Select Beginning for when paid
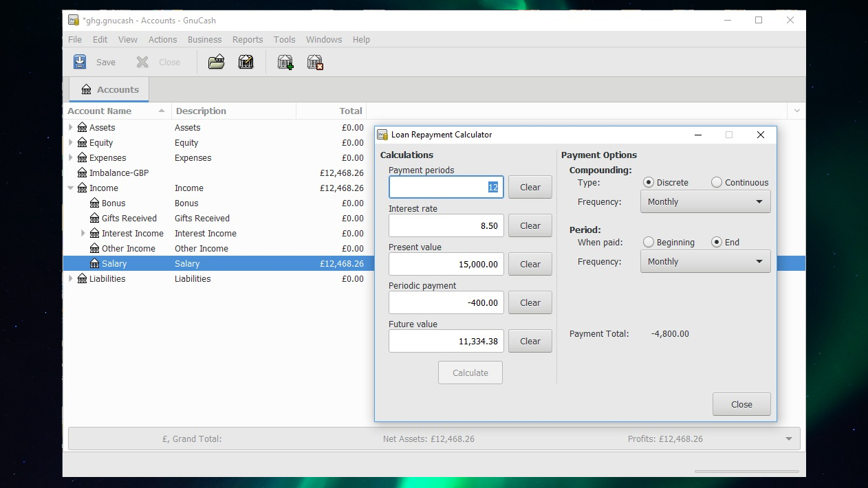The image size is (868, 488). (648, 242)
